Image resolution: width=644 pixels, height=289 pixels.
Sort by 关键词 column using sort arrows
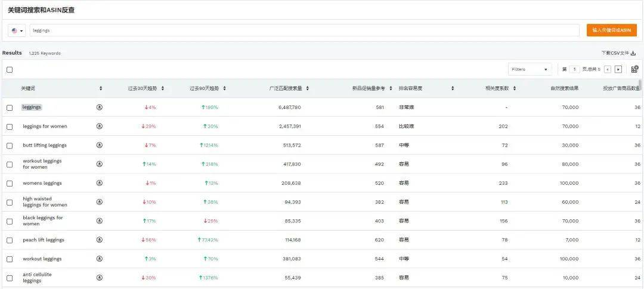tap(100, 89)
